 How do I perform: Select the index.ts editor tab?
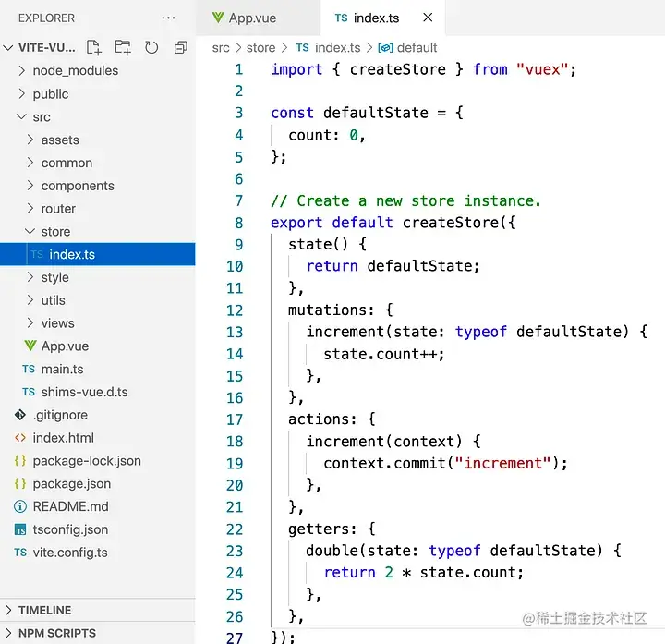click(x=383, y=18)
